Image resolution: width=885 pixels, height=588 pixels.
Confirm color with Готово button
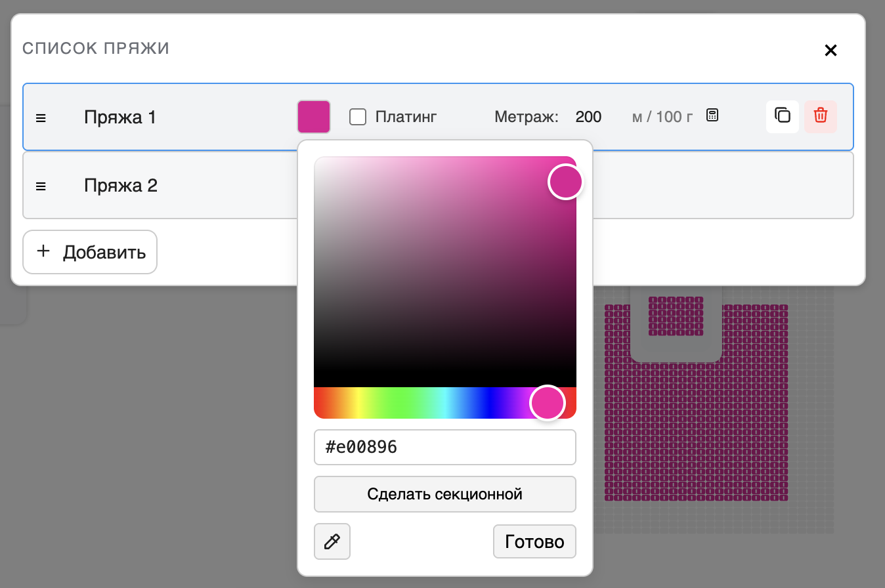click(x=534, y=541)
